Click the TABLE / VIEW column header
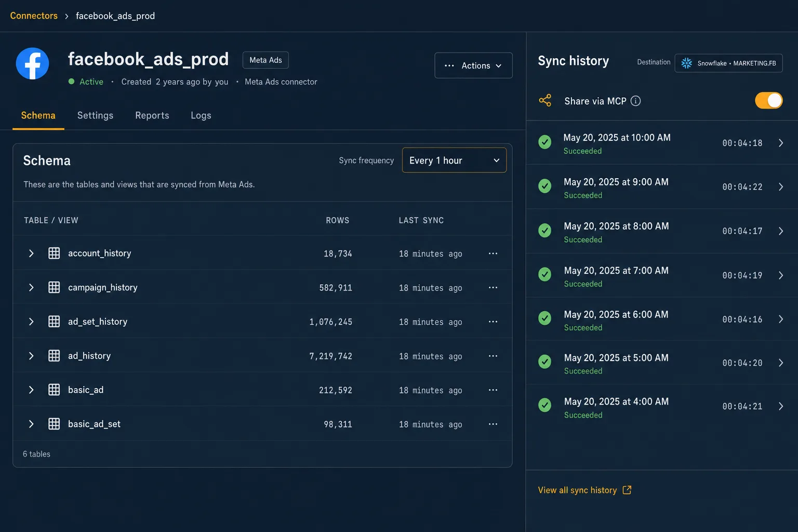The height and width of the screenshot is (532, 798). [x=51, y=220]
